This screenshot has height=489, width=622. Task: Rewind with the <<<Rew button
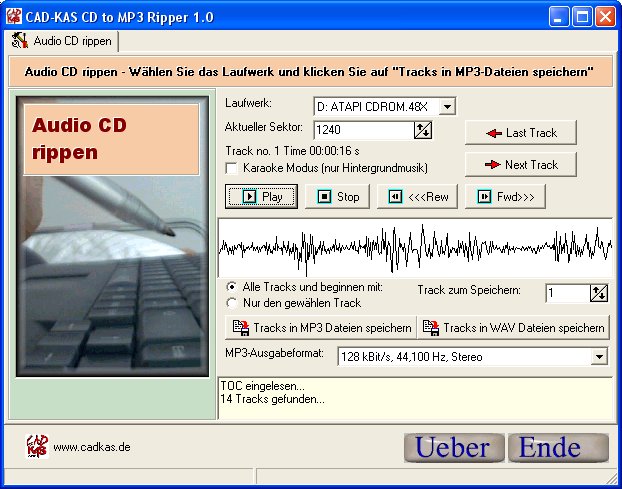[x=419, y=197]
